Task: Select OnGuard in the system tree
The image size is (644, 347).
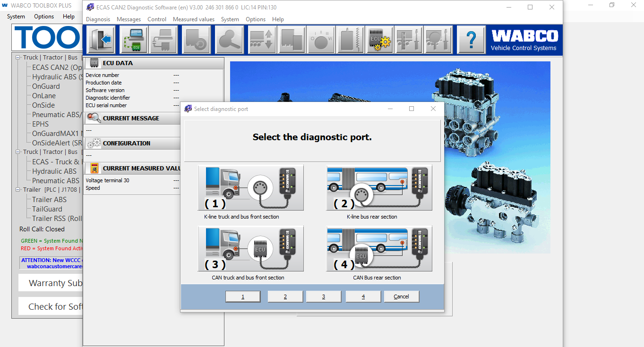Action: pos(46,86)
